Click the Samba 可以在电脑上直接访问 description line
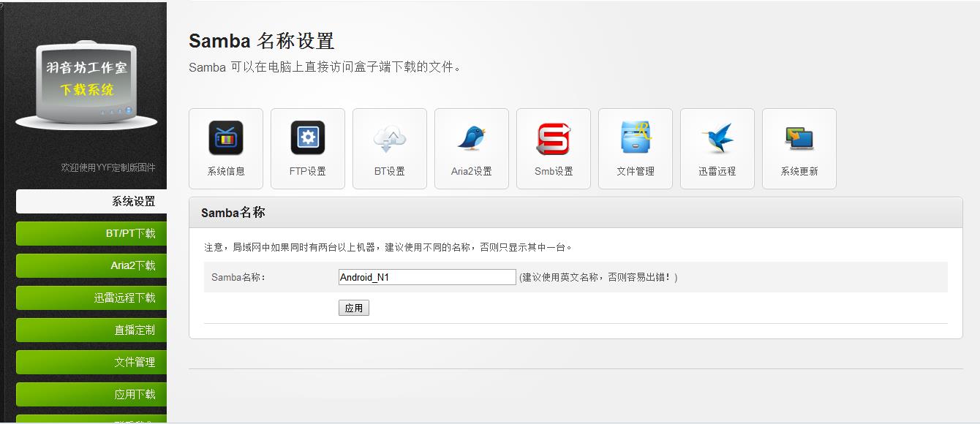Viewport: 980px width, 424px height. [x=325, y=67]
